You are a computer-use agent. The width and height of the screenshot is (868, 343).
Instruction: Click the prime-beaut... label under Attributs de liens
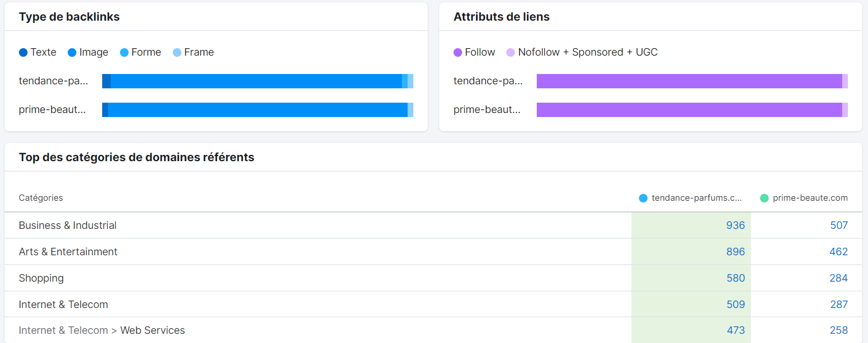click(487, 110)
